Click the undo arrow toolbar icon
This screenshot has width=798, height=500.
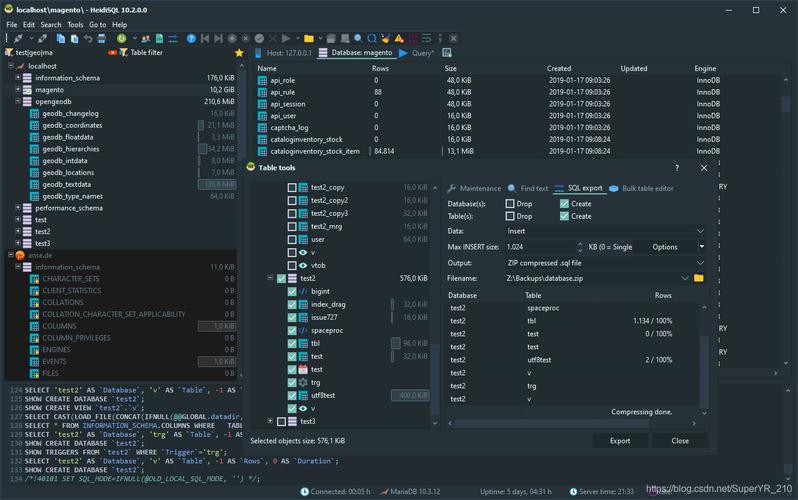pos(88,39)
